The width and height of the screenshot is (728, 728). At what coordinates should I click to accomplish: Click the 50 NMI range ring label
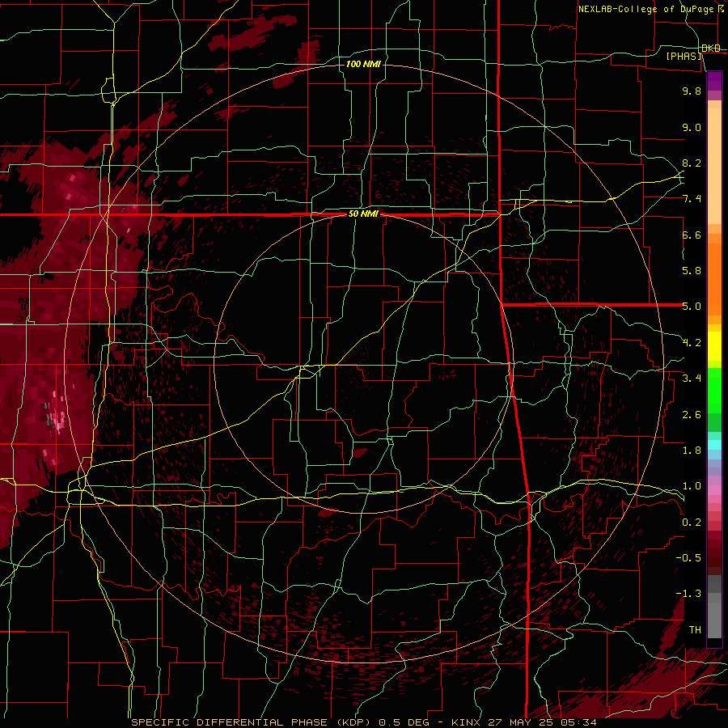[363, 214]
